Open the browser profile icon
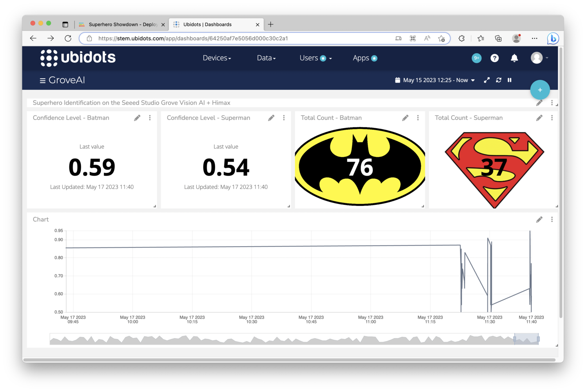The image size is (586, 392). pyautogui.click(x=517, y=38)
